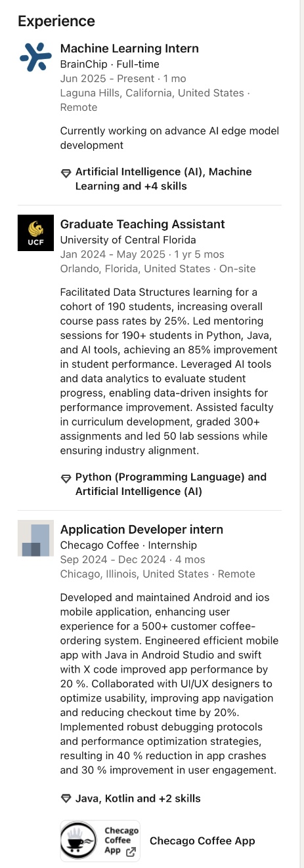Click the skills diamond icon under BrainChip

click(66, 173)
